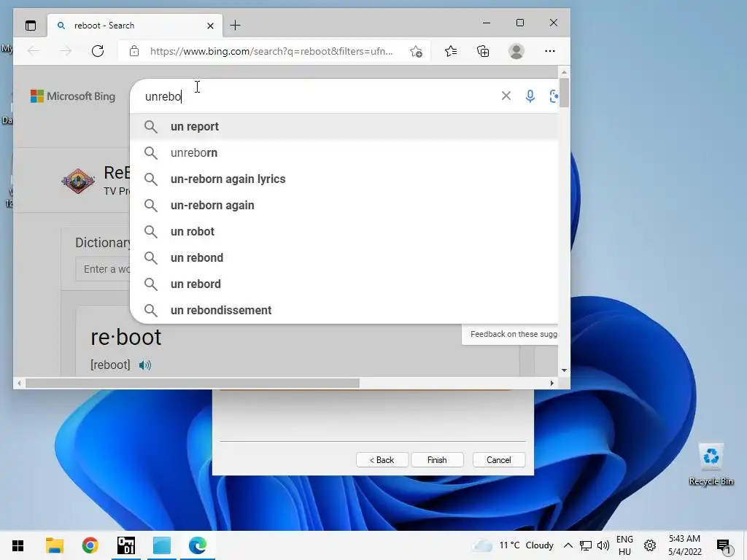This screenshot has width=747, height=560.
Task: Select the 'un report' suggestion
Action: [344, 127]
